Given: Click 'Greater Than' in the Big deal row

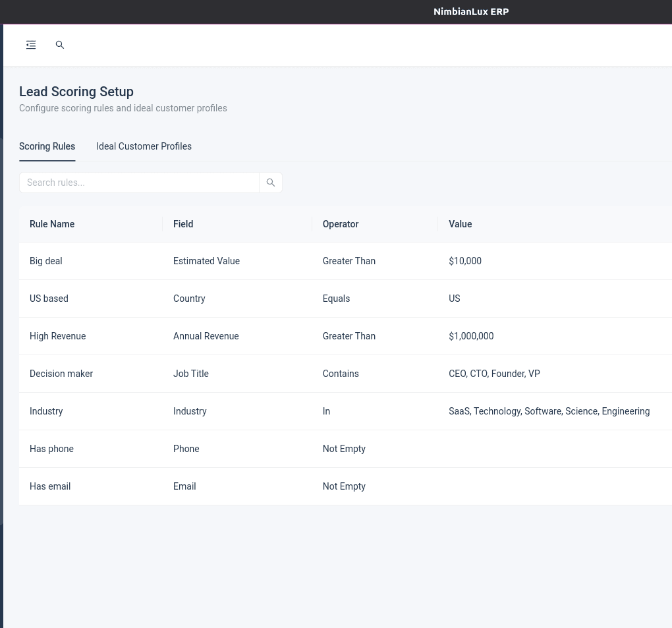Looking at the screenshot, I should (349, 261).
